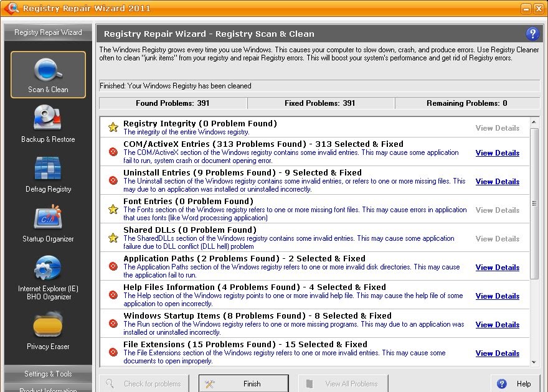This screenshot has width=548, height=392.
Task: Open the Product Information sidebar tab
Action: (48, 388)
